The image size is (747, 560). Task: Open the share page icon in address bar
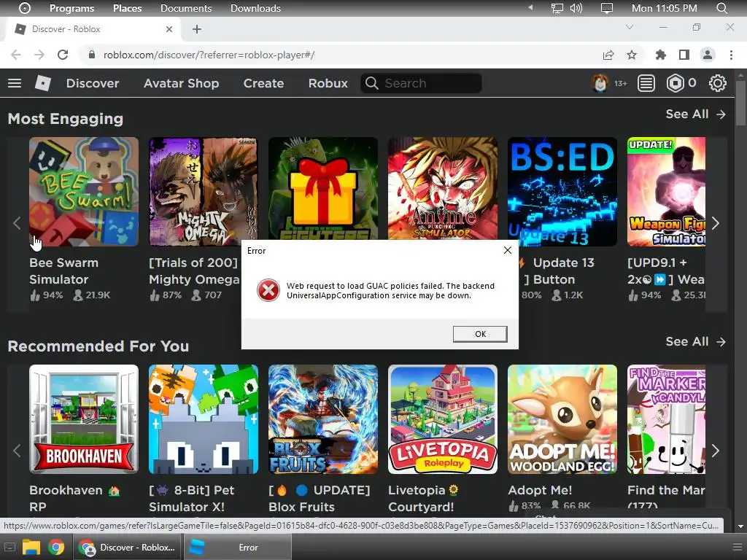tap(608, 55)
